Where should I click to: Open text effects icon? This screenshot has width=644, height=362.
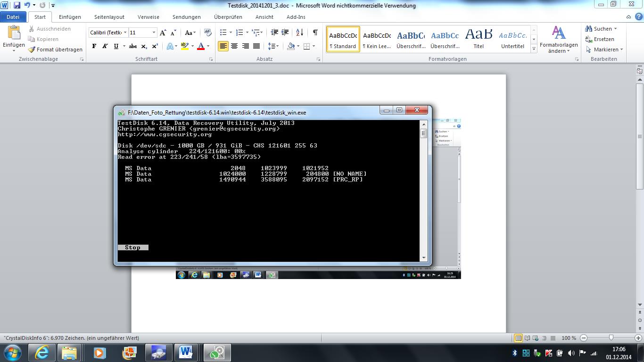click(x=170, y=46)
